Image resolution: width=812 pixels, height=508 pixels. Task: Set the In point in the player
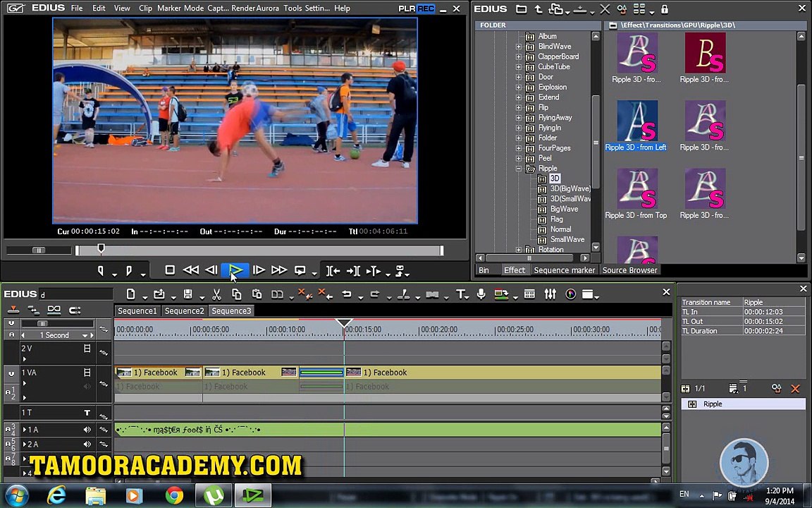click(x=101, y=270)
